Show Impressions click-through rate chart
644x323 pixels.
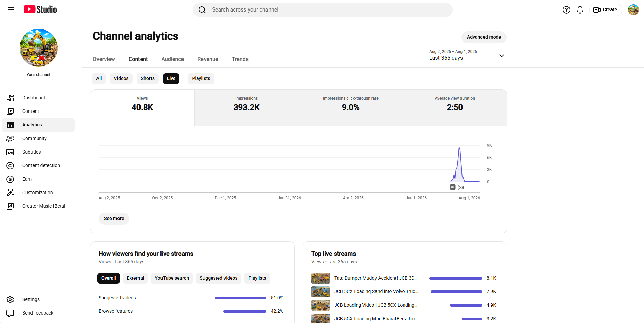(351, 108)
